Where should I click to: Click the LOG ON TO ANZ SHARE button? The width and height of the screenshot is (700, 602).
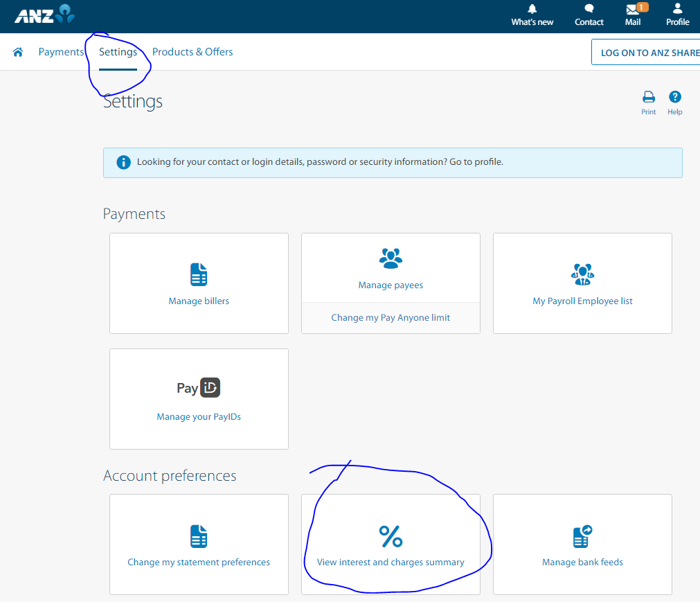645,52
